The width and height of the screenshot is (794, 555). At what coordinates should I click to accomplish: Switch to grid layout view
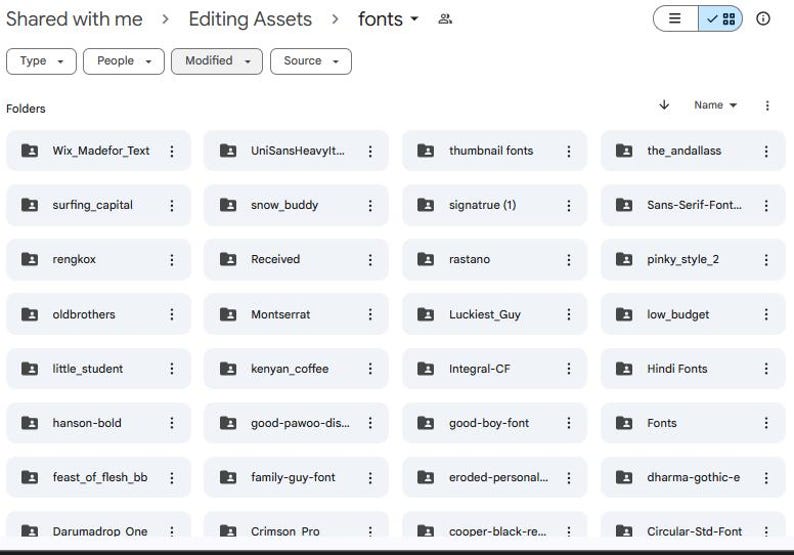[x=721, y=19]
